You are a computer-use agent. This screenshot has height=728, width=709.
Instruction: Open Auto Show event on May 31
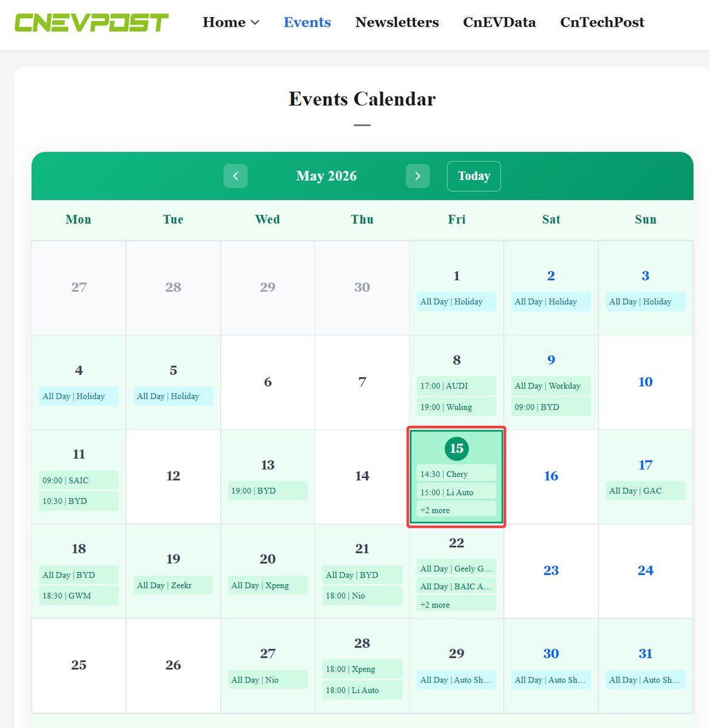[x=645, y=679]
